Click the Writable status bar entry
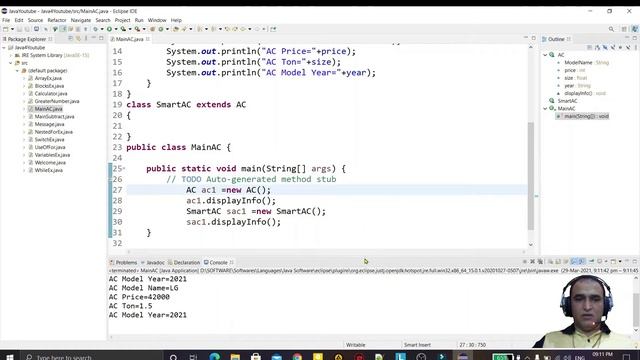This screenshot has width=640, height=360. coord(356,345)
